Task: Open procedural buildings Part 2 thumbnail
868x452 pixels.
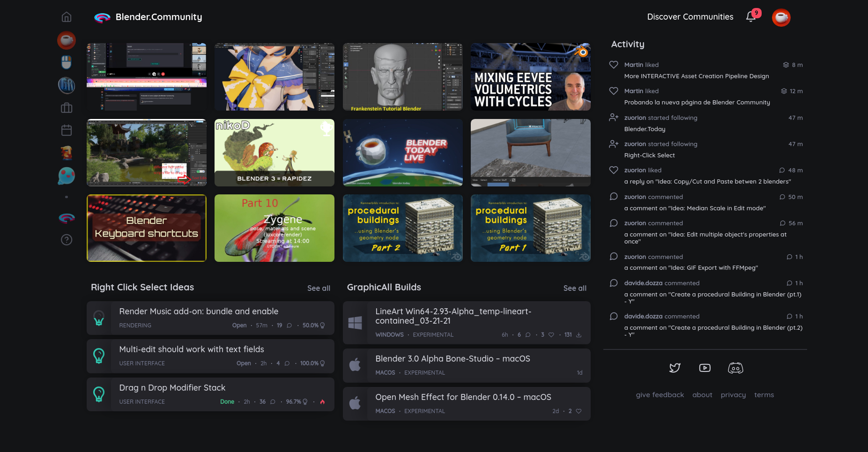Action: [402, 228]
